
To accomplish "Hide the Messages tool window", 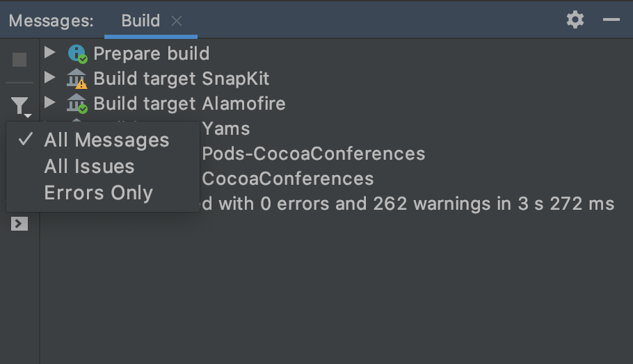I will point(611,19).
